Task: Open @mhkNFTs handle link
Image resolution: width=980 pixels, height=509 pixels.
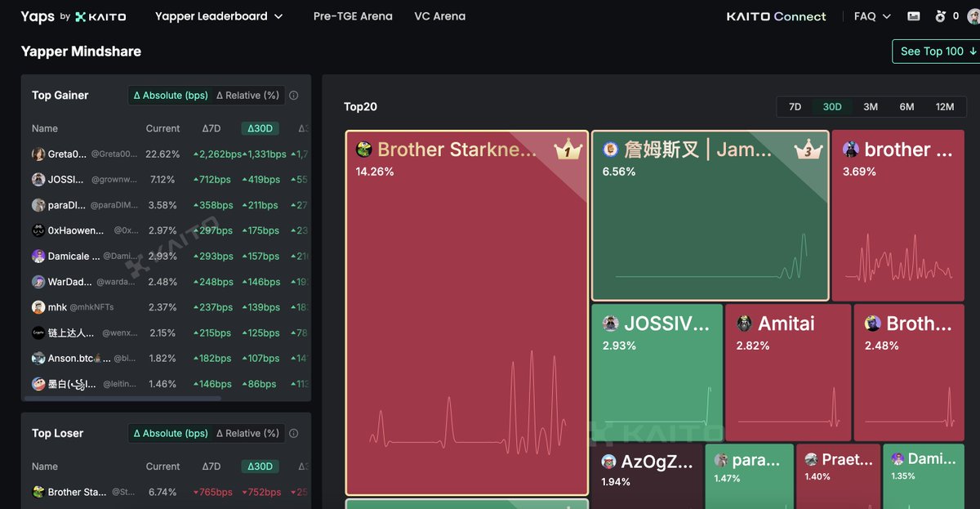Action: click(x=92, y=308)
